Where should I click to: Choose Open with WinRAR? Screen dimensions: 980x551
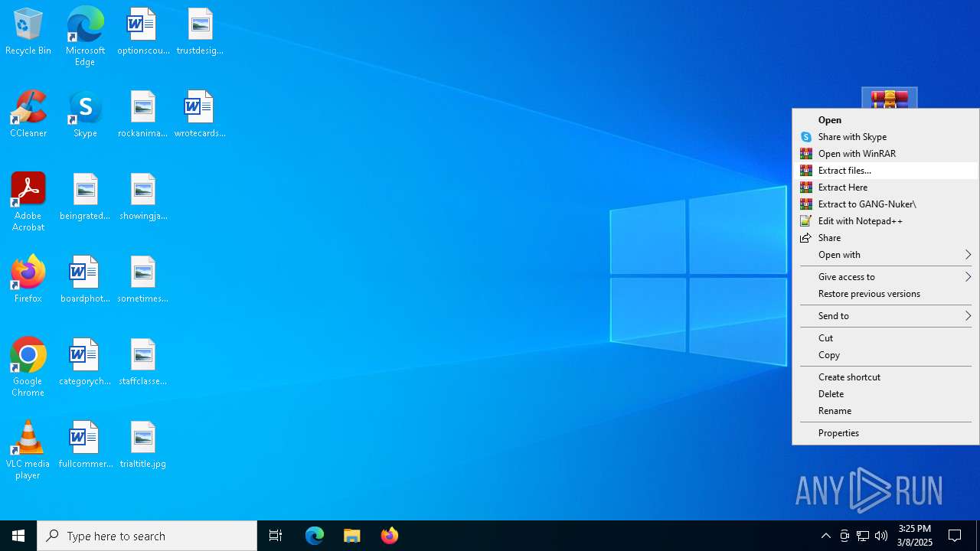pyautogui.click(x=886, y=154)
